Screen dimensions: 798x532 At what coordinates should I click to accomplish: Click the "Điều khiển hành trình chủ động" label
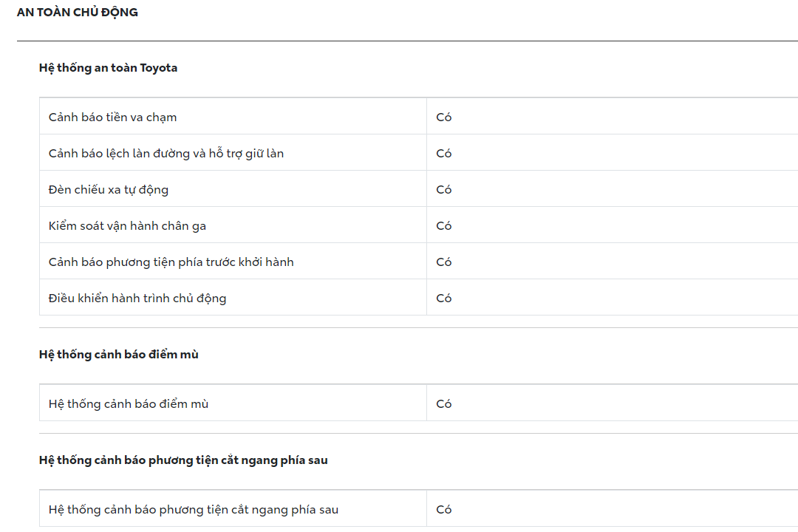pyautogui.click(x=137, y=299)
